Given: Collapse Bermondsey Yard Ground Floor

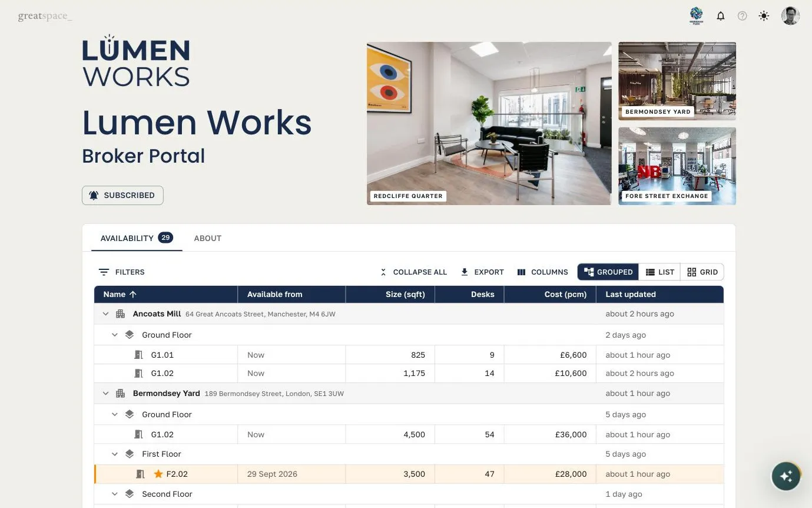Looking at the screenshot, I should coord(115,414).
